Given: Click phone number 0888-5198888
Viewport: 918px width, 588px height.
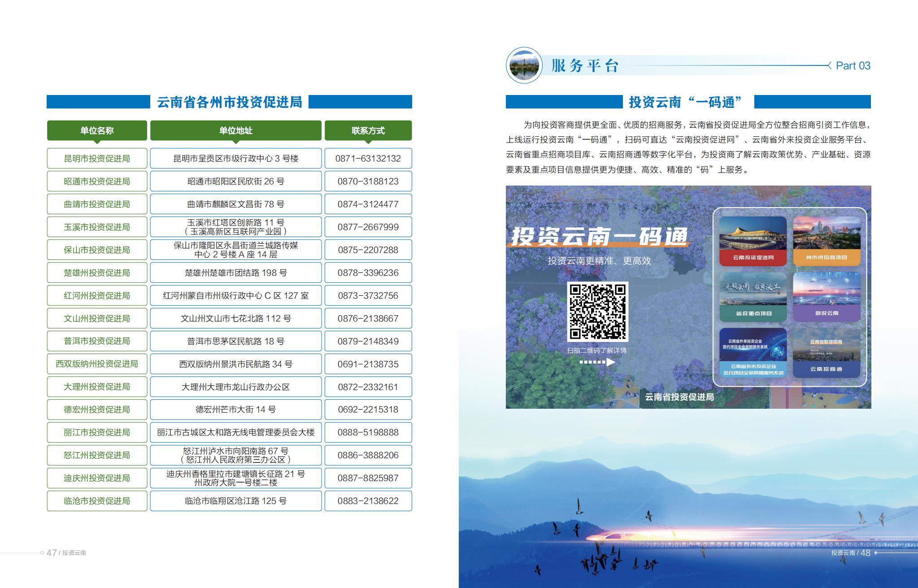Looking at the screenshot, I should [368, 432].
